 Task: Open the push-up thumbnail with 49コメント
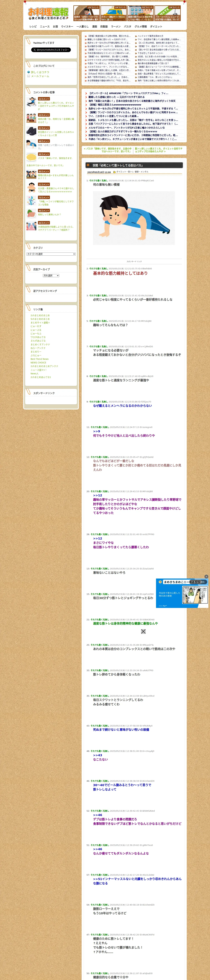(x=32, y=144)
